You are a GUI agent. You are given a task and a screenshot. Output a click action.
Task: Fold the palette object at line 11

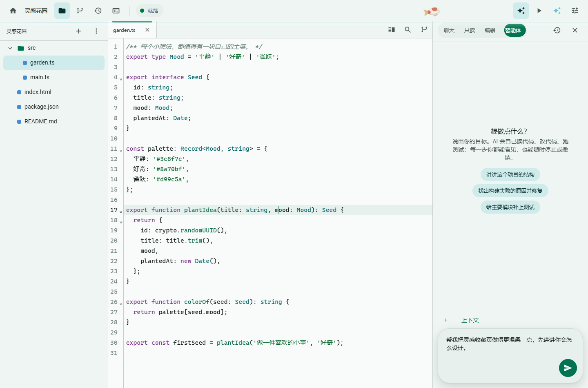tap(121, 151)
